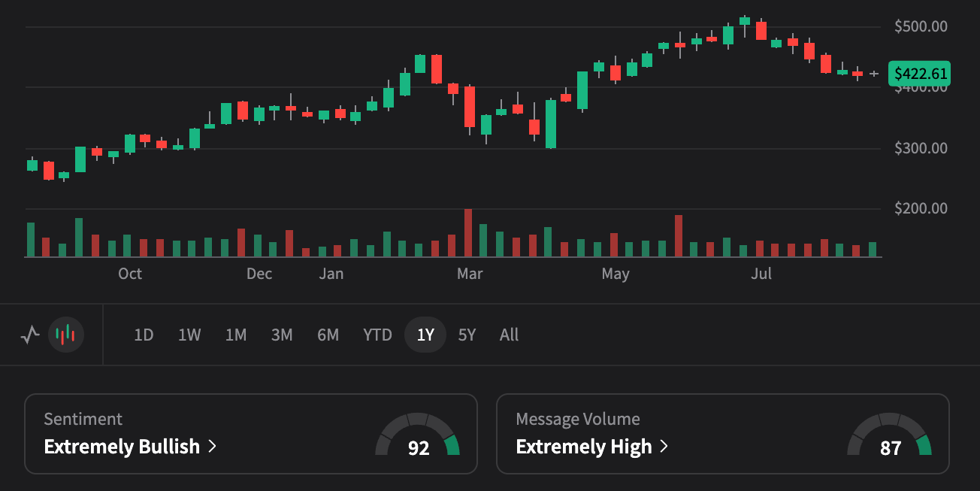Select the All time range
Screen dimensions: 980x491
(509, 335)
